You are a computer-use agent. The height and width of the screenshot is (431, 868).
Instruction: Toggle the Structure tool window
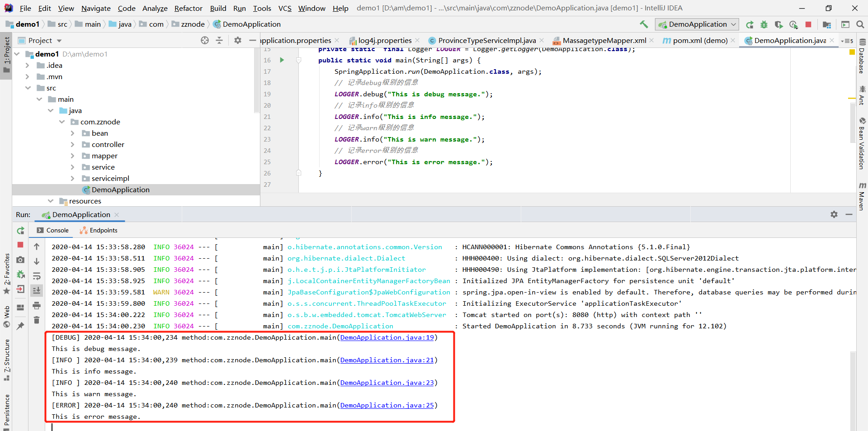[6, 360]
